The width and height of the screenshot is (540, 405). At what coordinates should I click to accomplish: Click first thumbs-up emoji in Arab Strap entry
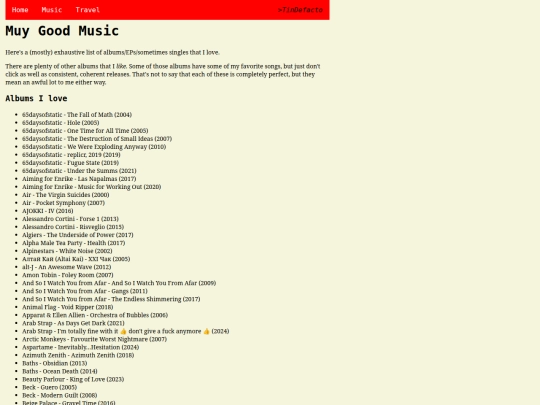tap(123, 331)
